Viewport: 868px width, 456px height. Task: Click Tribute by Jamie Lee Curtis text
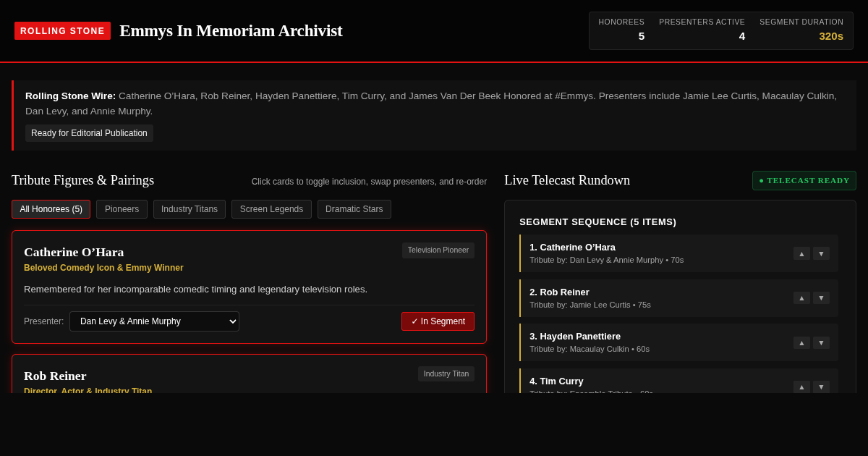pos(590,305)
